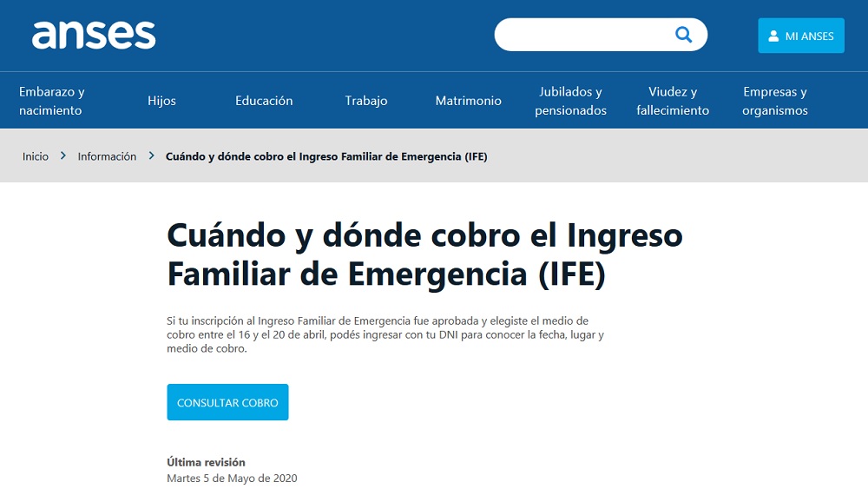Select Jubilados y pensionados
The image size is (868, 502).
(x=570, y=101)
